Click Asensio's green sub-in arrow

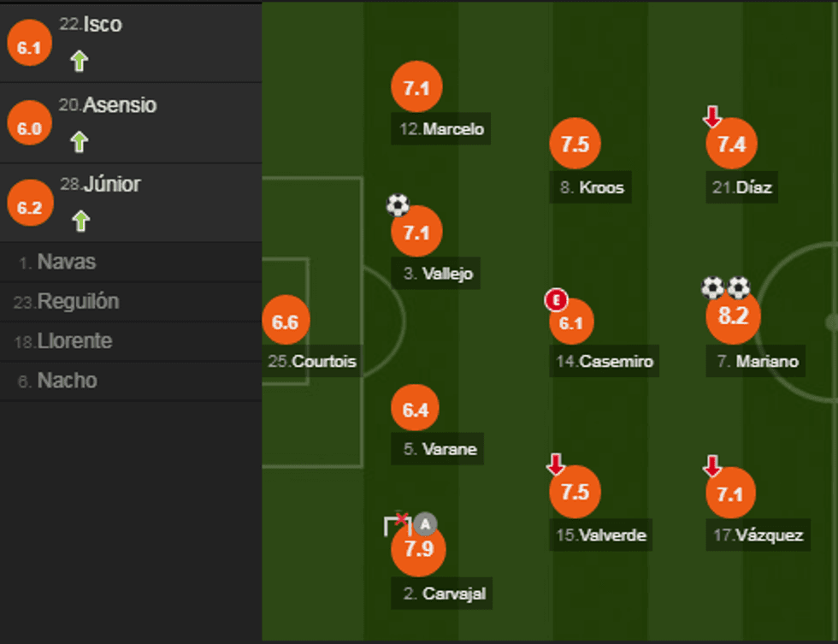click(80, 141)
